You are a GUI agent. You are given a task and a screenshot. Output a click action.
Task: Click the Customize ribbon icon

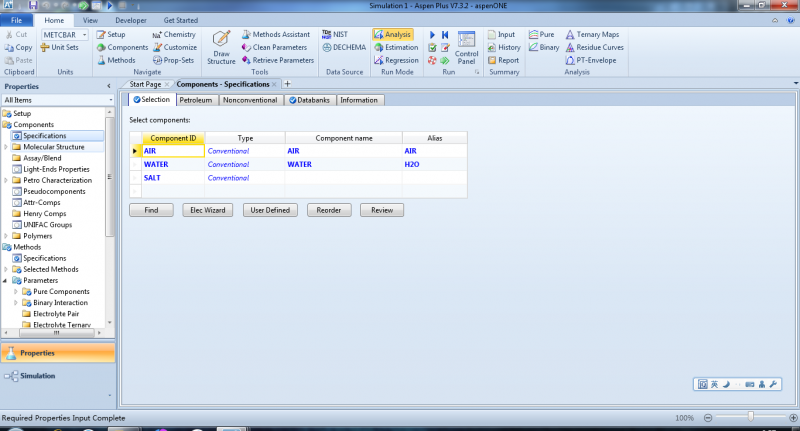pyautogui.click(x=175, y=47)
